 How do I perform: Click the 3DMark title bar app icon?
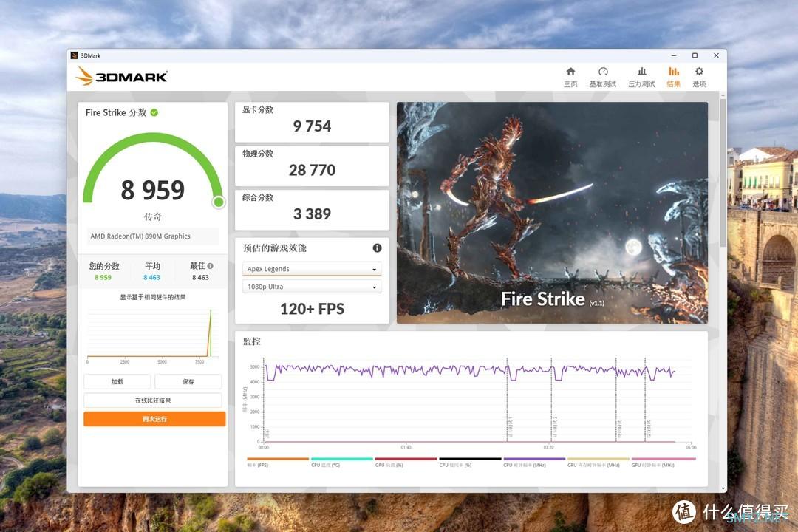pyautogui.click(x=75, y=55)
